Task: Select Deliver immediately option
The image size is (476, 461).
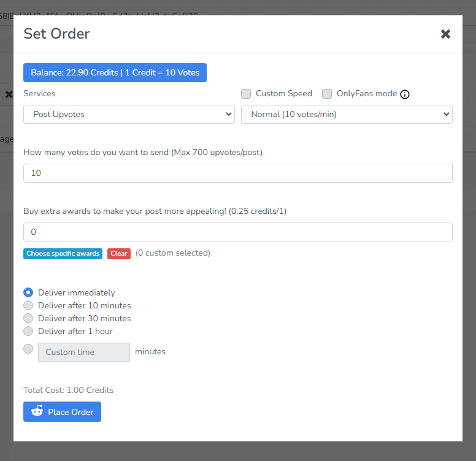Action: [x=28, y=292]
